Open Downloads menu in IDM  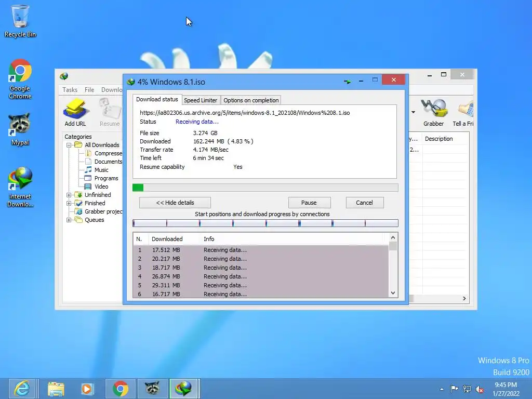pyautogui.click(x=111, y=89)
